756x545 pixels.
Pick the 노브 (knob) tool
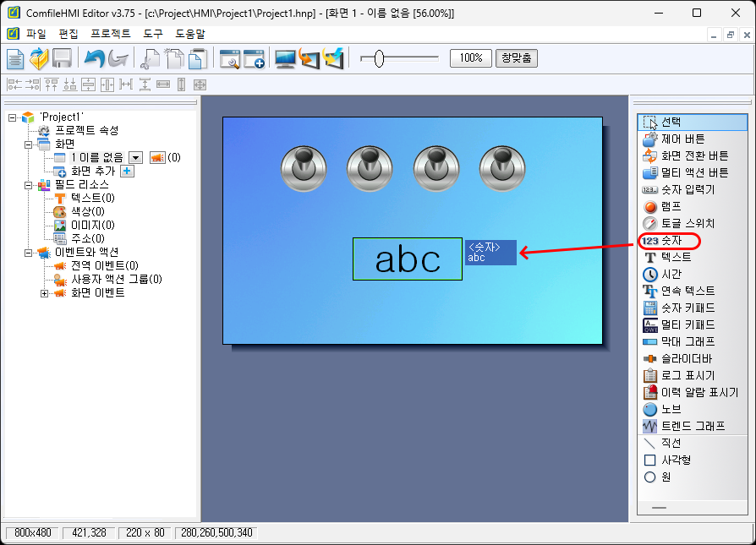click(x=671, y=409)
